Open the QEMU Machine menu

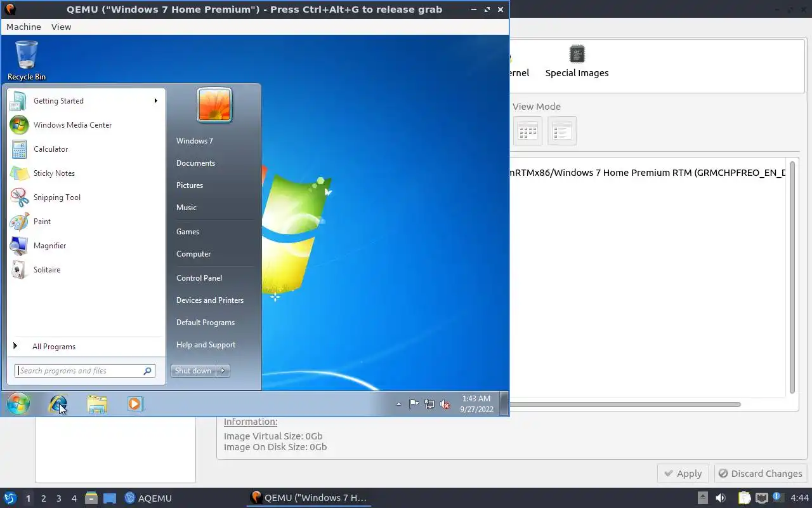pos(23,27)
